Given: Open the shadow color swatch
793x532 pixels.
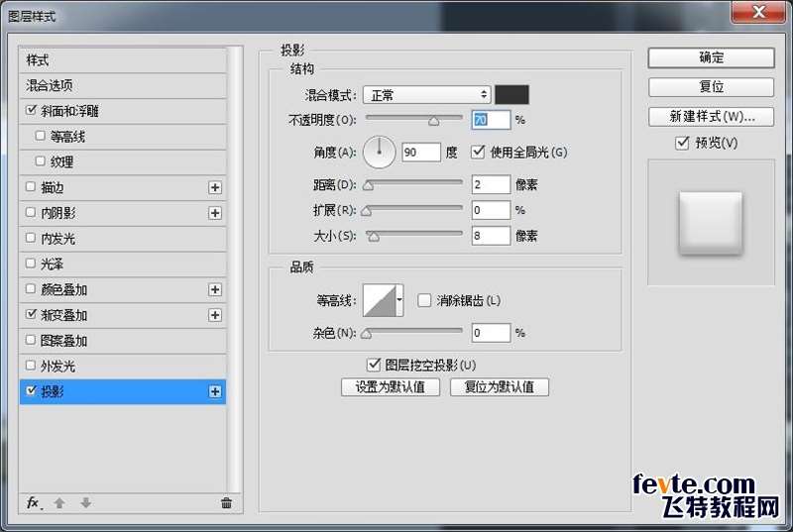Looking at the screenshot, I should coord(511,94).
